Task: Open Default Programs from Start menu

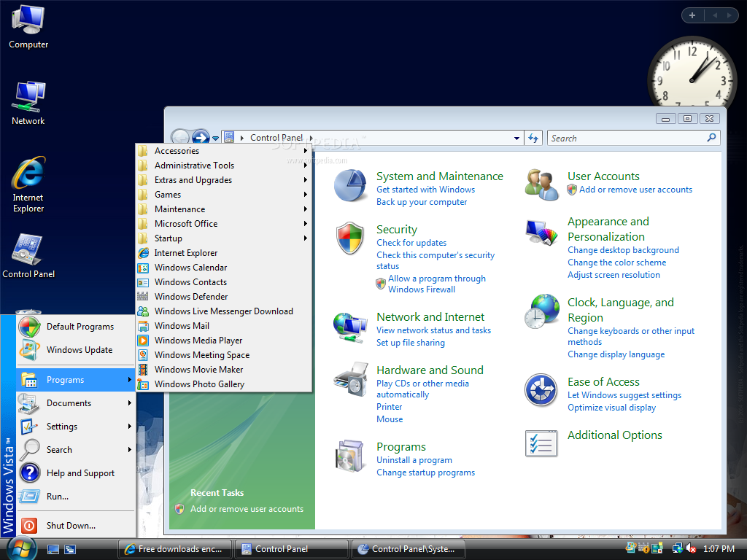Action: 76,326
